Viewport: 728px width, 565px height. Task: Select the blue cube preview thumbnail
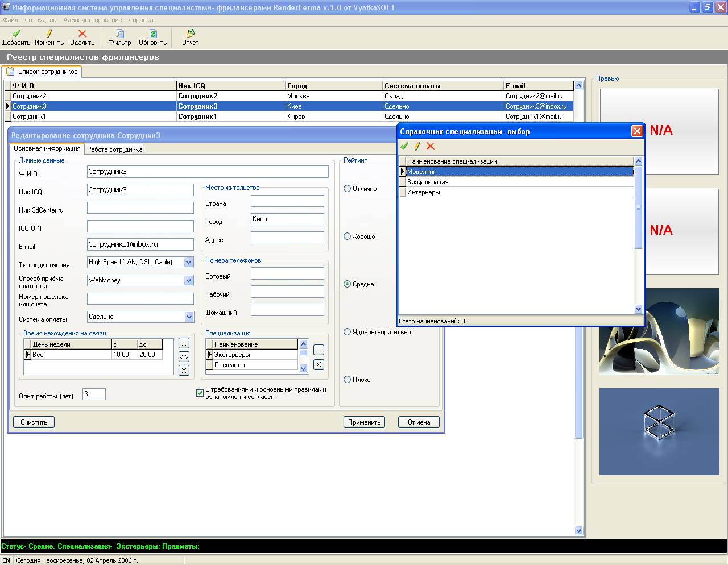pyautogui.click(x=659, y=432)
